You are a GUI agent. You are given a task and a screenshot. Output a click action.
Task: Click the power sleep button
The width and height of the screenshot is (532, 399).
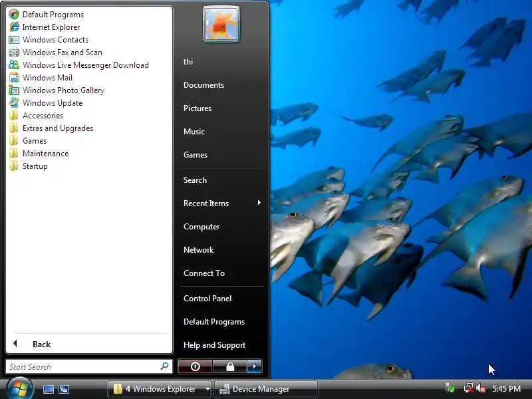coord(195,366)
